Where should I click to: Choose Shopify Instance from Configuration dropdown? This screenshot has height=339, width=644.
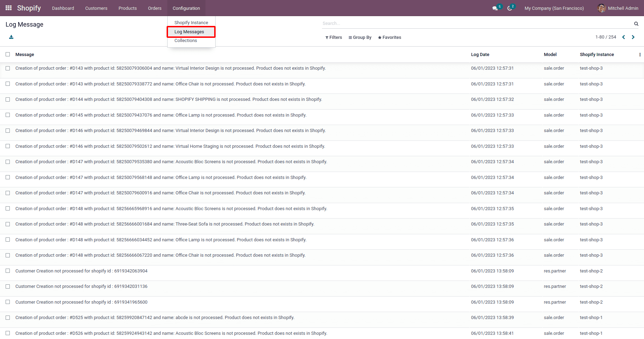[191, 23]
